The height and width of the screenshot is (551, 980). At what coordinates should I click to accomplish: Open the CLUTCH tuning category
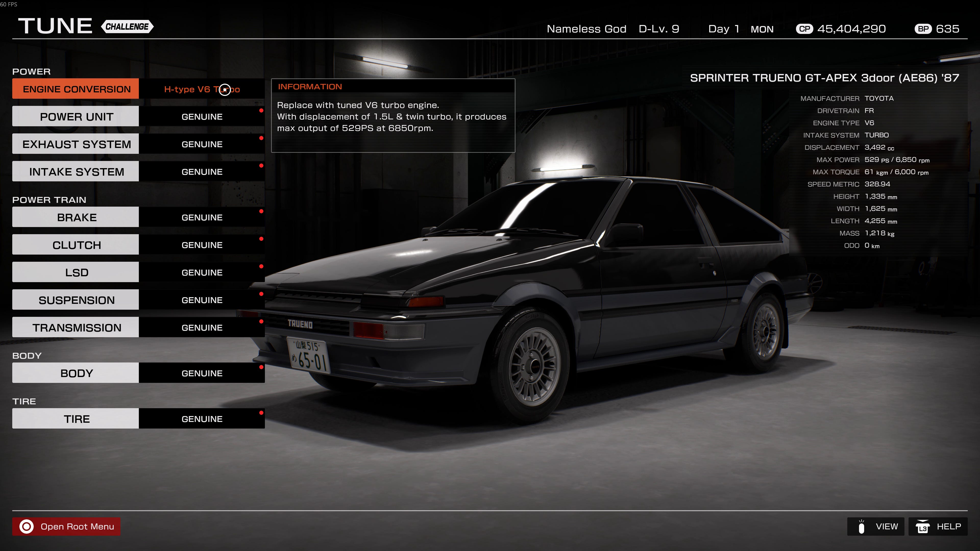pyautogui.click(x=75, y=245)
